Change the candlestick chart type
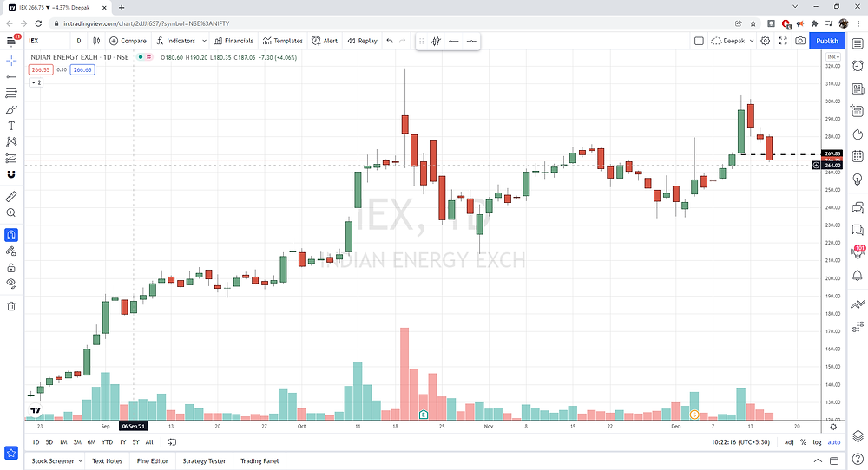Image resolution: width=868 pixels, height=470 pixels. coord(96,41)
